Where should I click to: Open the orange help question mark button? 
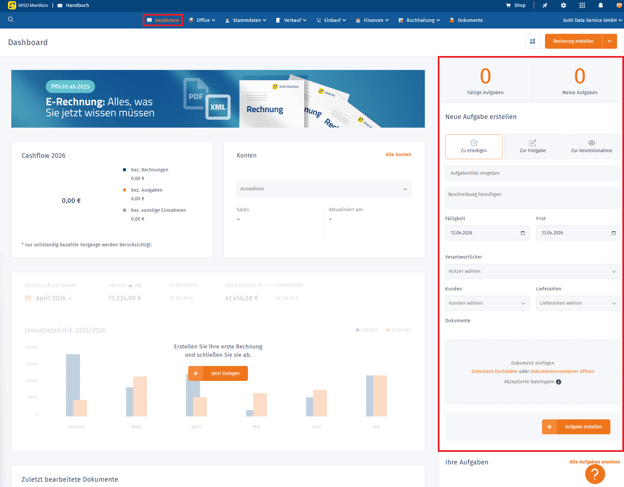point(595,474)
